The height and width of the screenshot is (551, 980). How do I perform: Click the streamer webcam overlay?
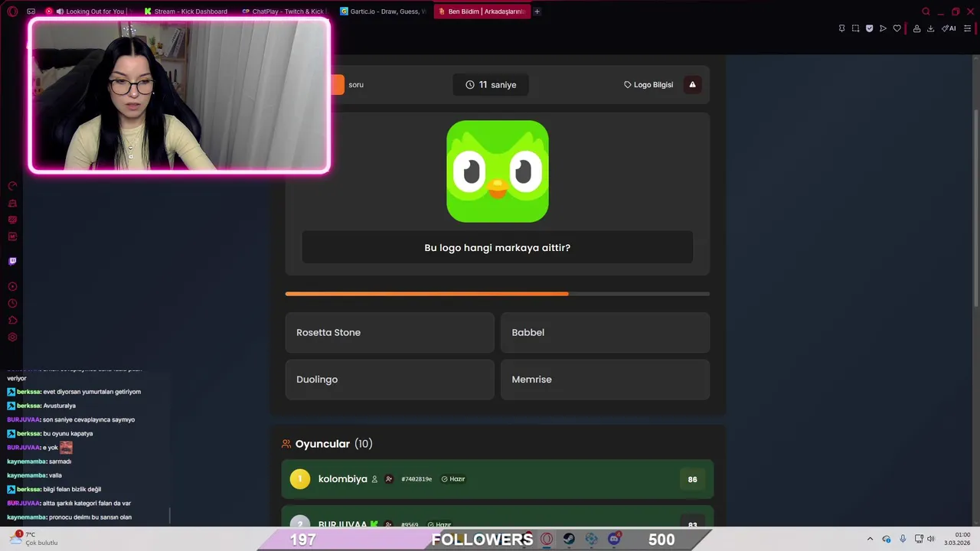(x=179, y=96)
